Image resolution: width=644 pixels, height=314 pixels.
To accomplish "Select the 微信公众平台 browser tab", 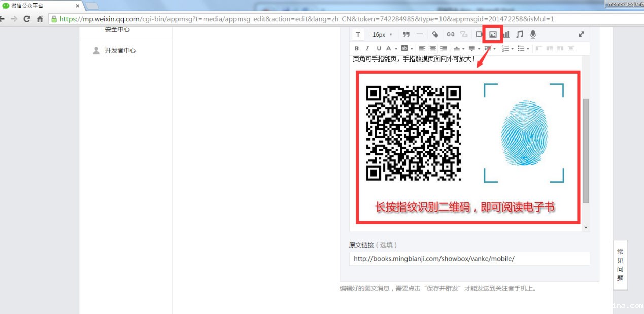I will coord(41,6).
